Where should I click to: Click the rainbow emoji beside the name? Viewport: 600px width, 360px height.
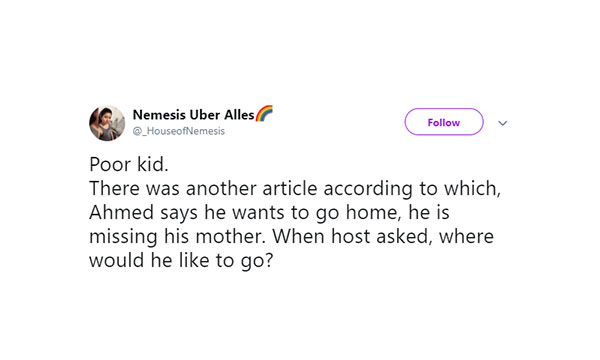(264, 113)
